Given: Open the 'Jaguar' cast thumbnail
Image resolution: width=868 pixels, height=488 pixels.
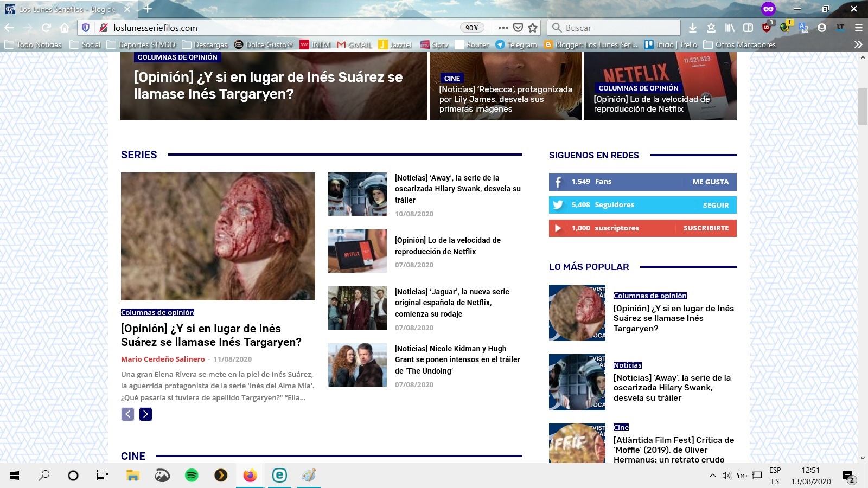Looking at the screenshot, I should 358,308.
